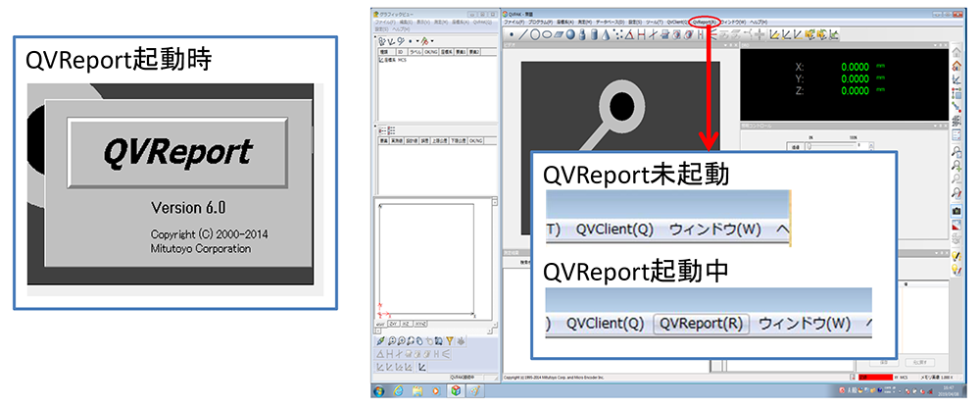This screenshot has height=408, width=980.
Task: Open dropdown arrow beside red-green pen icon
Action: click(432, 40)
